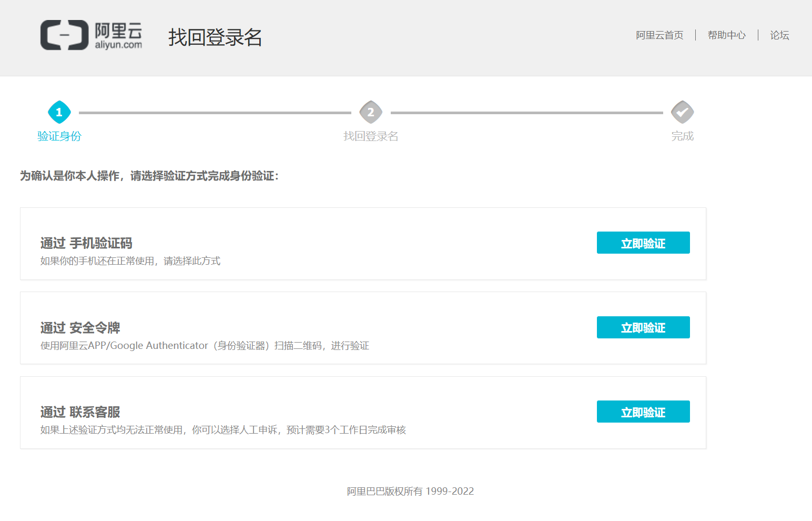Click the step 1 diamond icon
This screenshot has width=812, height=521.
[x=59, y=112]
